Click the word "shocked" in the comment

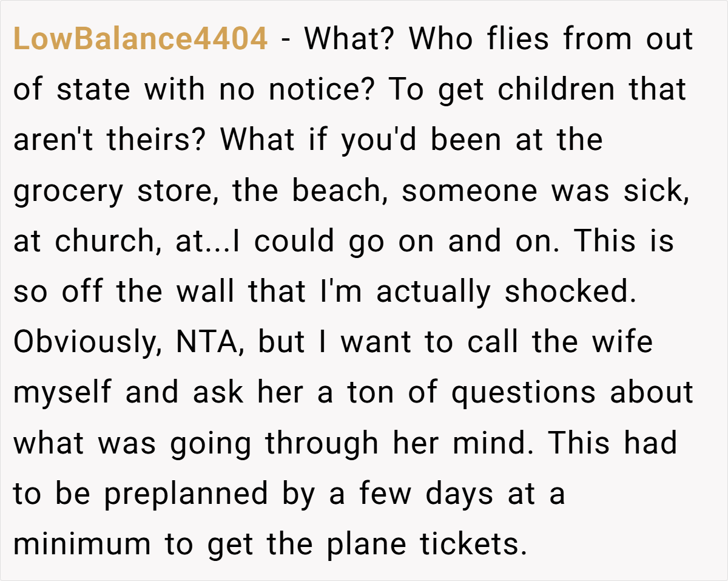pos(568,292)
